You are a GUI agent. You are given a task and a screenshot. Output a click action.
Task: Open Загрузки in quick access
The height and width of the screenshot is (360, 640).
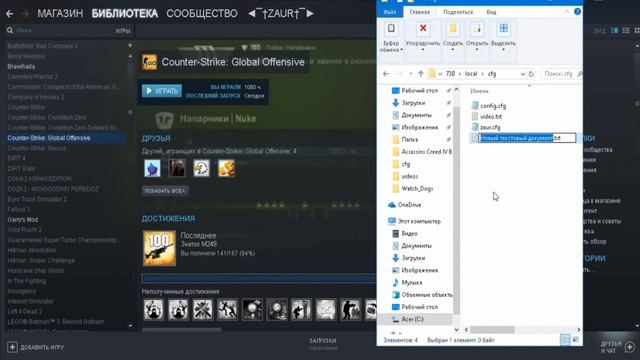pyautogui.click(x=413, y=103)
